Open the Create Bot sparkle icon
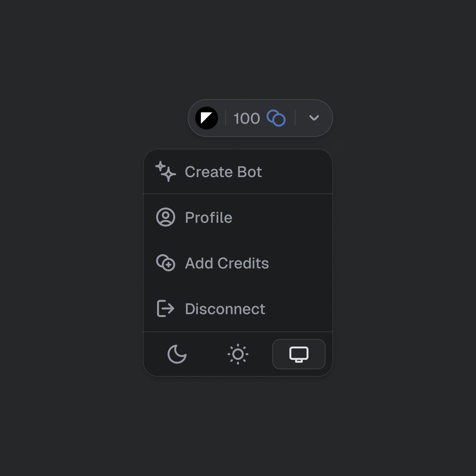Viewport: 476px width, 476px height. (x=166, y=171)
